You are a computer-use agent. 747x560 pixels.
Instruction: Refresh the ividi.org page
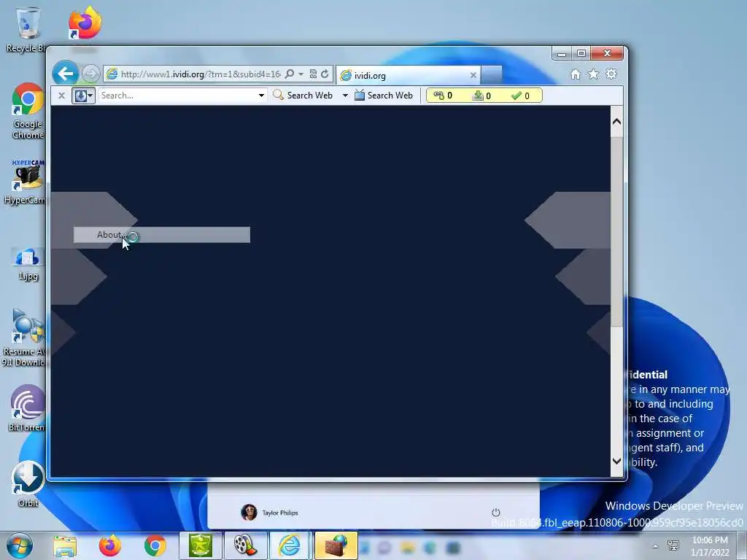pyautogui.click(x=325, y=74)
